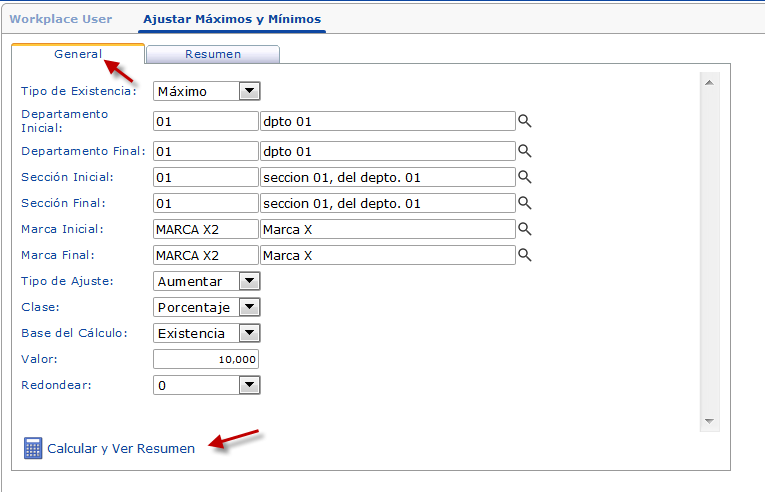765x492 pixels.
Task: Click Marca Inicial code field
Action: coord(206,229)
